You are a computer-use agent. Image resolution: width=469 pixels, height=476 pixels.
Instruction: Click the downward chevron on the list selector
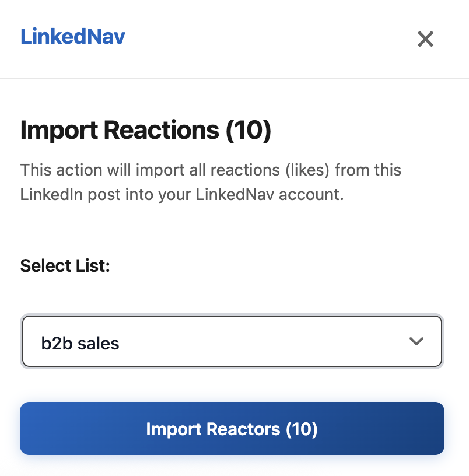point(416,342)
